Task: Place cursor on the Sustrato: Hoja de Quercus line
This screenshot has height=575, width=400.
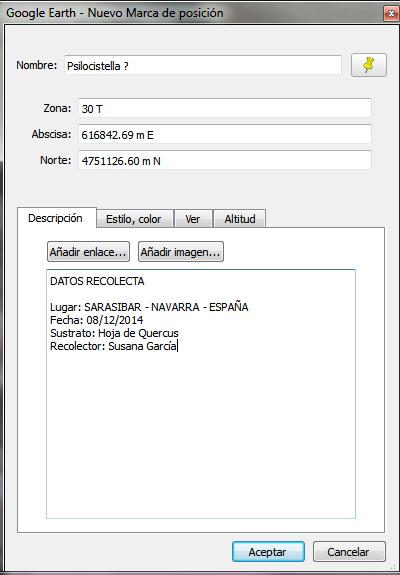Action: pyautogui.click(x=114, y=333)
